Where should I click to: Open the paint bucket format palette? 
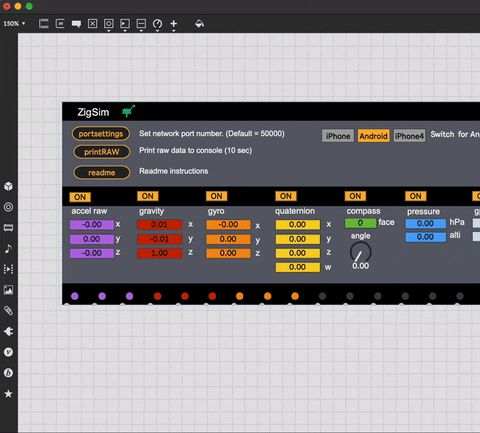pyautogui.click(x=199, y=24)
